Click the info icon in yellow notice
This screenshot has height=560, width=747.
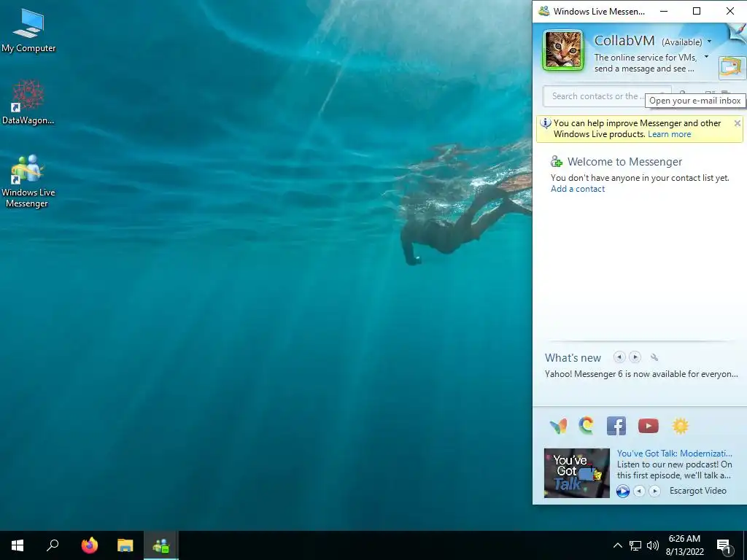pos(546,123)
